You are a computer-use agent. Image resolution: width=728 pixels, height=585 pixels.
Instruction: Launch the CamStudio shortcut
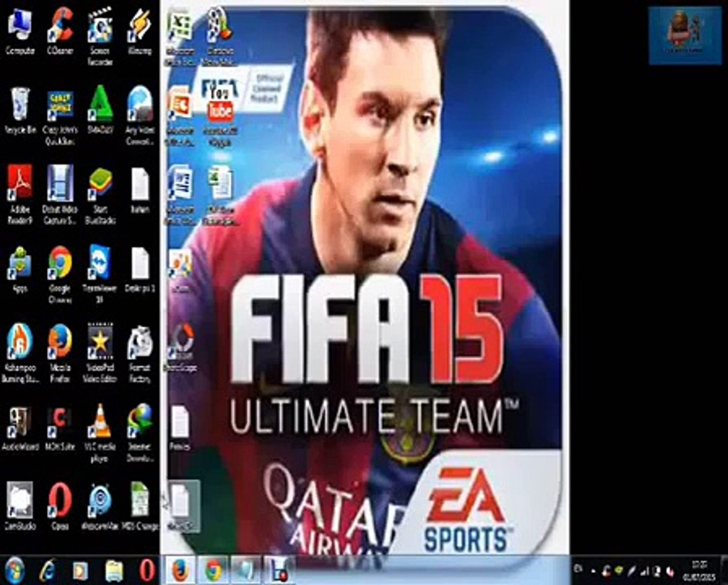coord(20,506)
